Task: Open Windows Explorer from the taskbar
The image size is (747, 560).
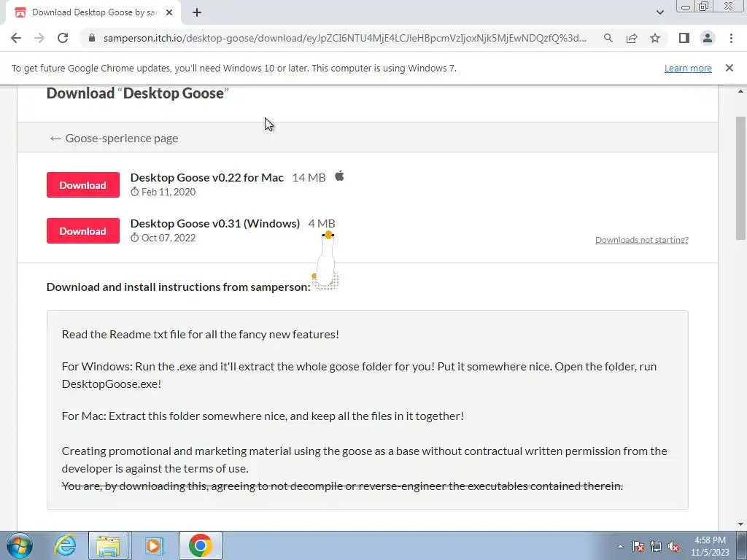Action: [108, 545]
